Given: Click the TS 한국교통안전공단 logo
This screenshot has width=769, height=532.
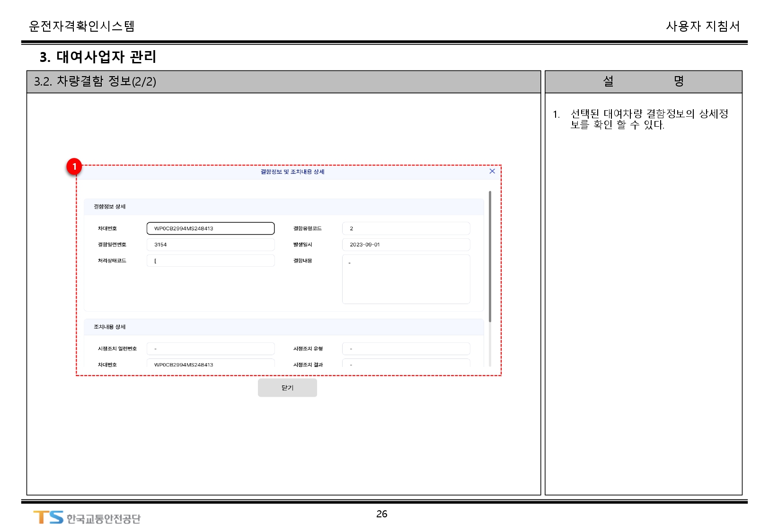Looking at the screenshot, I should [x=87, y=518].
